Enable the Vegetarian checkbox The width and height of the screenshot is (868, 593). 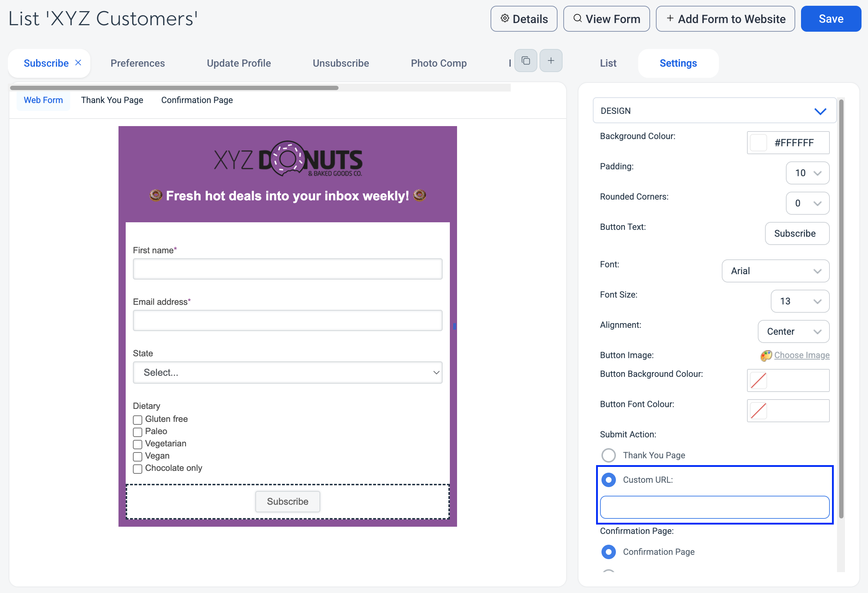(138, 444)
